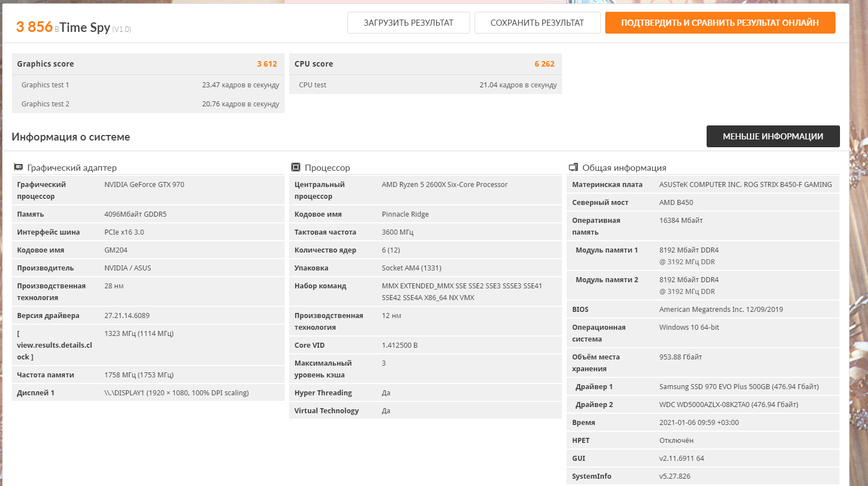The image size is (868, 486).
Task: Click the 28 нм process value
Action: [x=114, y=286]
